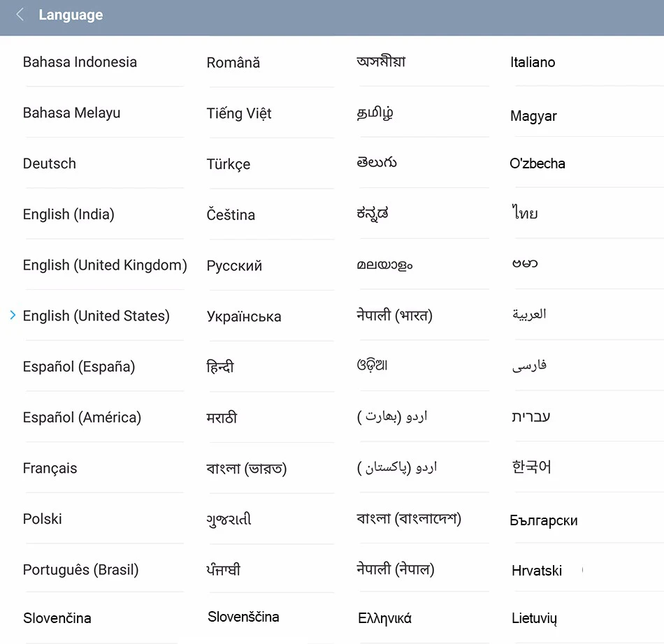The width and height of the screenshot is (664, 644).
Task: Select English (United States) option
Action: [x=96, y=316]
